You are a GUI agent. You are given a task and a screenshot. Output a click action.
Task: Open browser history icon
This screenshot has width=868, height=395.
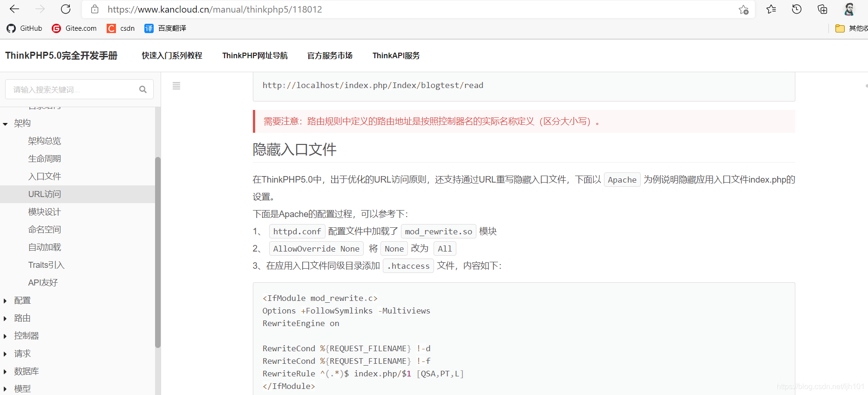click(797, 9)
